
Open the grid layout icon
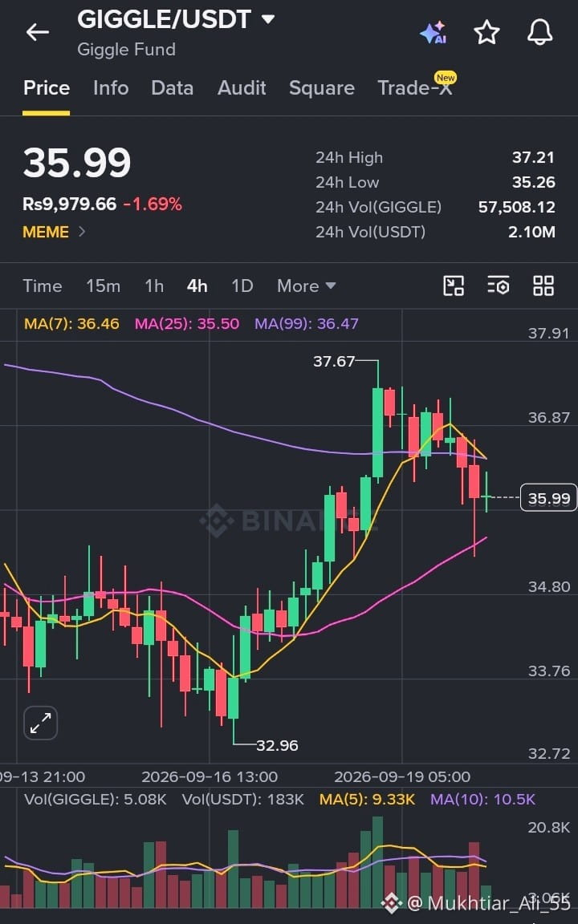click(543, 286)
